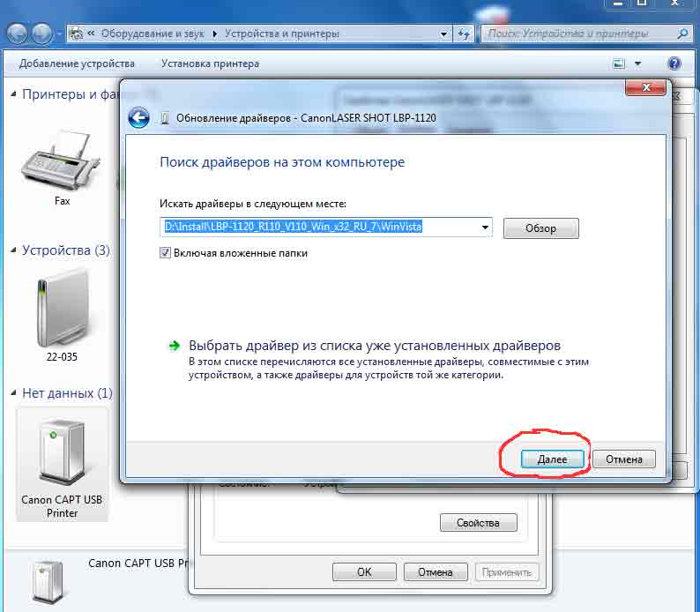
Task: Click the Обзор browse button
Action: (x=540, y=228)
